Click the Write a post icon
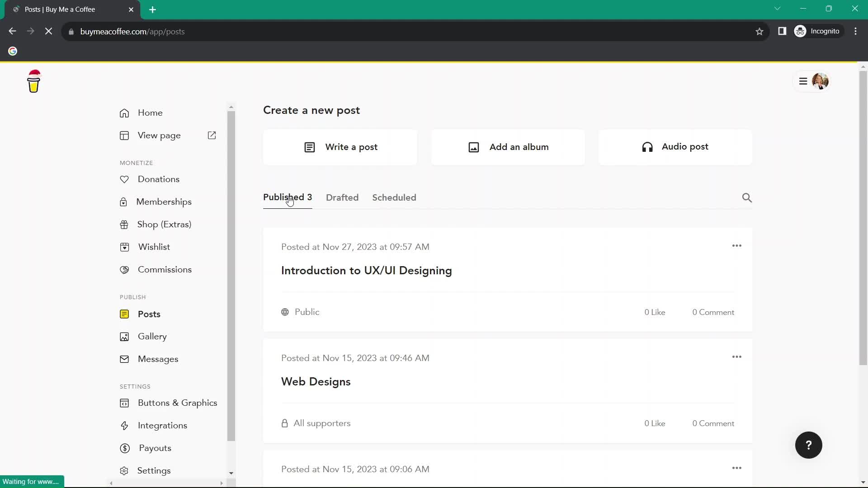 tap(309, 147)
